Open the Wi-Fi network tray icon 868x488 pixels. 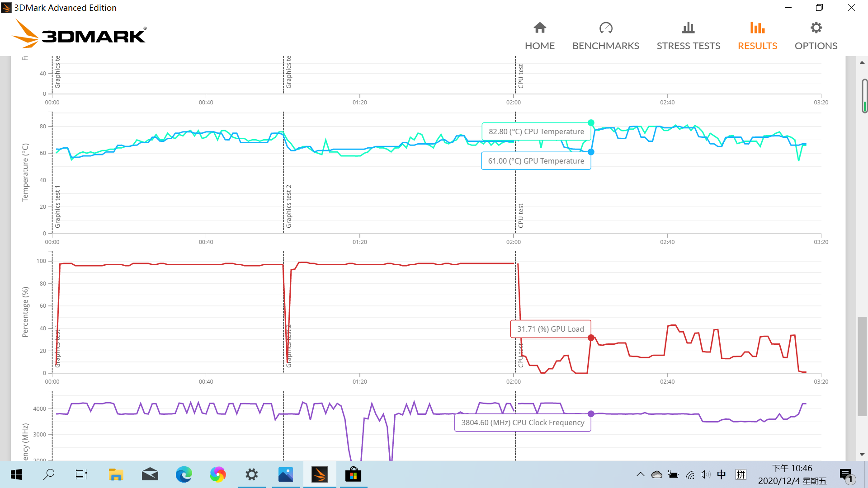pos(690,474)
